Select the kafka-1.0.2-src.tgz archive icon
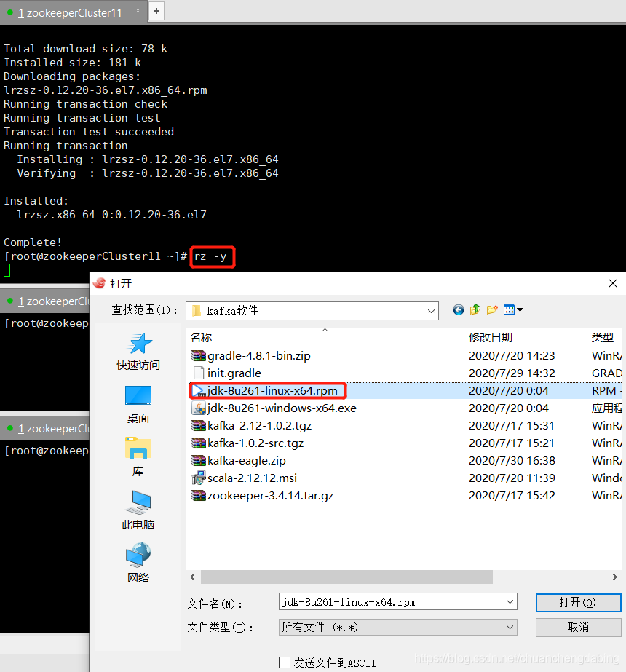The height and width of the screenshot is (672, 626). [x=199, y=443]
